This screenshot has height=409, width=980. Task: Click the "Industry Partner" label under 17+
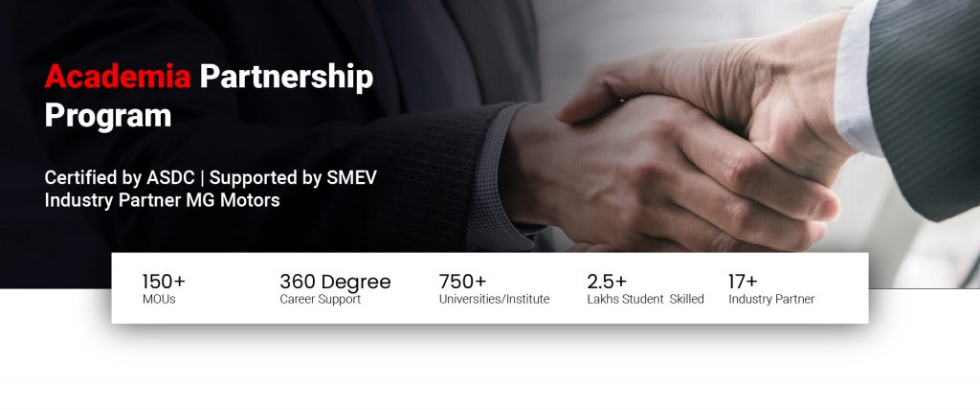click(x=771, y=300)
